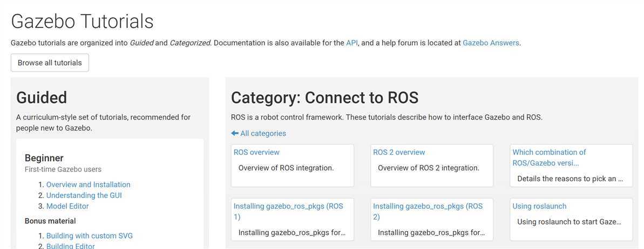Click the Guided section heading
This screenshot has height=249, width=644.
coord(42,98)
